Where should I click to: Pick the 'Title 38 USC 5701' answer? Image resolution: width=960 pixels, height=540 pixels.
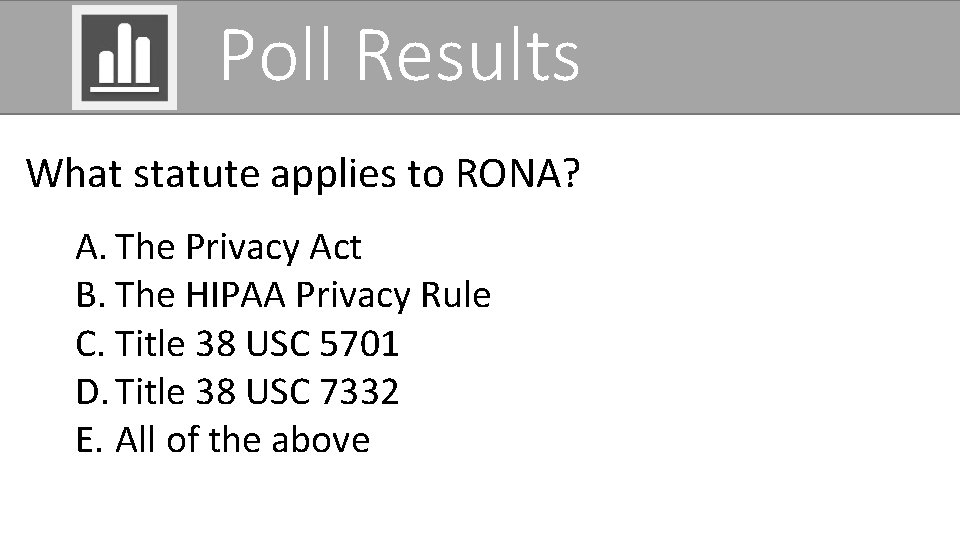click(x=257, y=343)
